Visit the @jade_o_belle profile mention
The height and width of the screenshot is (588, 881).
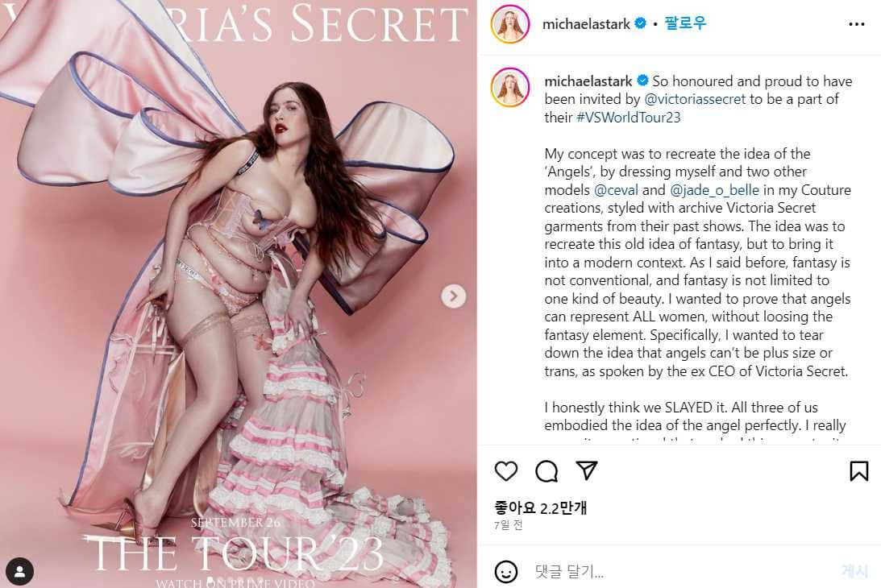coord(709,190)
